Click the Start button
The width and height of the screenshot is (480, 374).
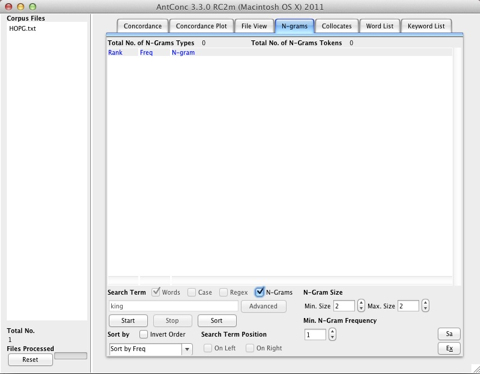pyautogui.click(x=128, y=320)
